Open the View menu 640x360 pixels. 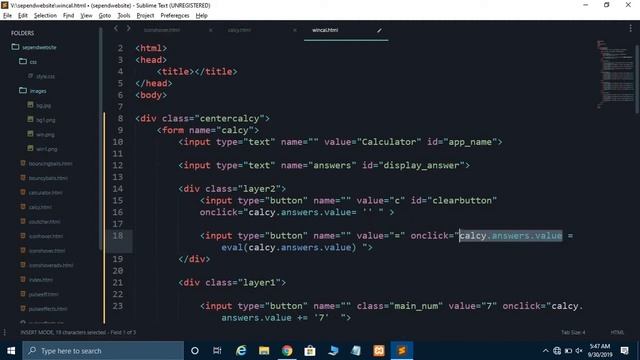86,16
